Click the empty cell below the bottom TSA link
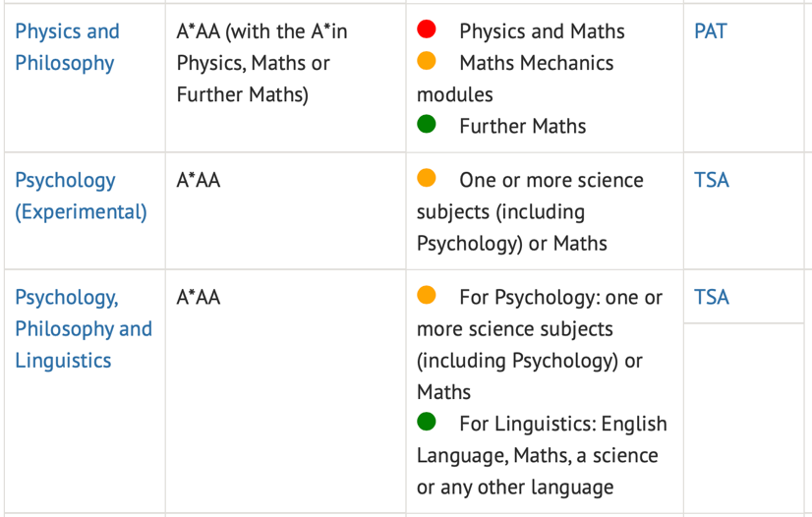812x517 pixels. click(743, 418)
